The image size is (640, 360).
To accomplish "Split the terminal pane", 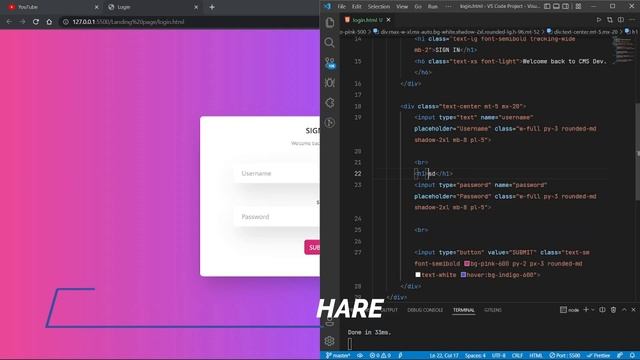I will point(602,310).
